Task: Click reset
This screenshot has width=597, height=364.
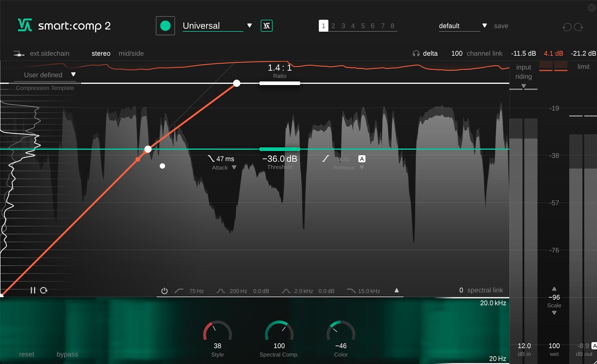Action: coord(27,354)
